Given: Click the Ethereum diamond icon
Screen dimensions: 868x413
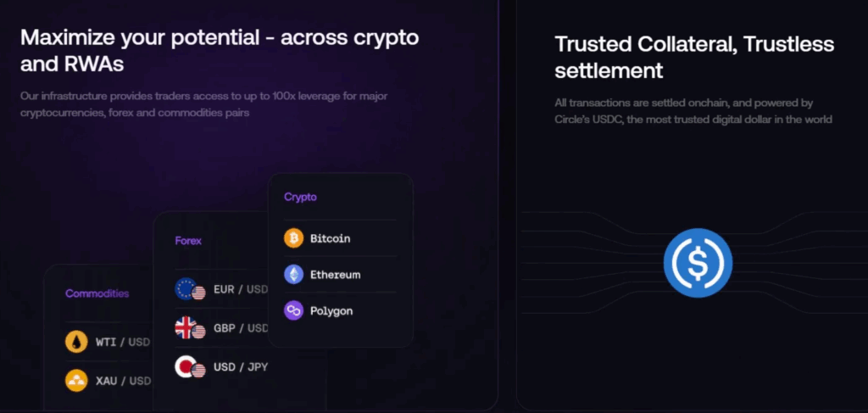Looking at the screenshot, I should [x=293, y=275].
